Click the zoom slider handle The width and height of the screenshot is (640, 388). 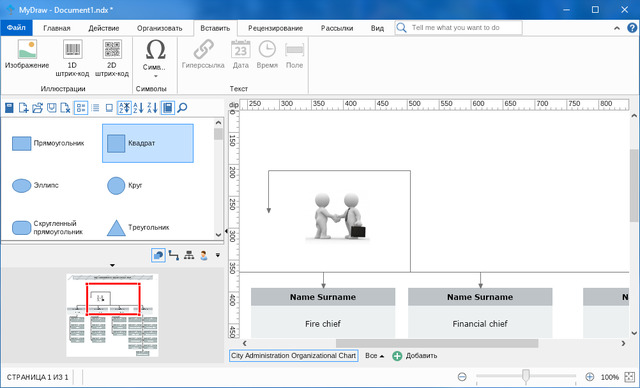pyautogui.click(x=526, y=376)
